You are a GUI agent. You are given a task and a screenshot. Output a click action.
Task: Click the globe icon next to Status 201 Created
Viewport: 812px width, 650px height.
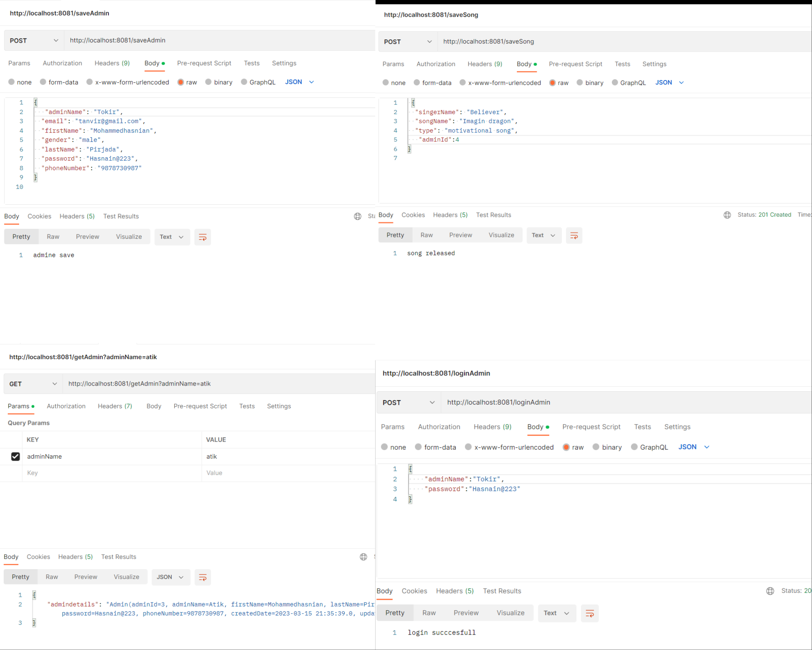coord(727,215)
